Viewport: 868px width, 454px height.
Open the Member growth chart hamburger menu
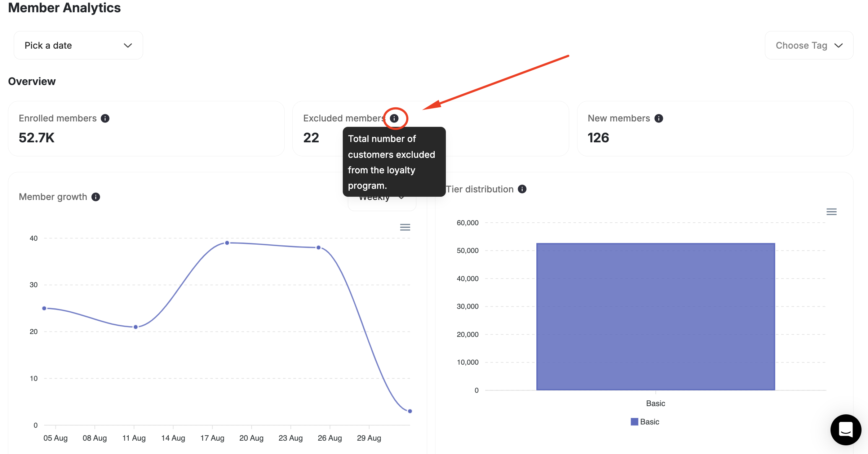(405, 227)
